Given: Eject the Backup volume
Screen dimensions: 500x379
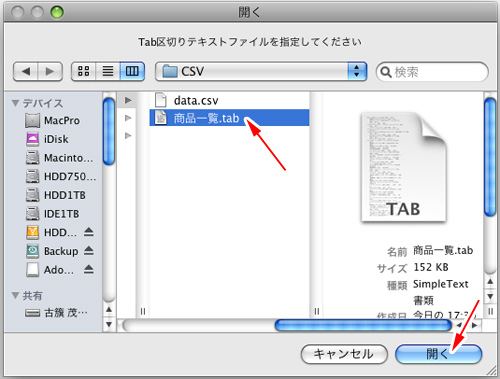Looking at the screenshot, I should (x=89, y=251).
